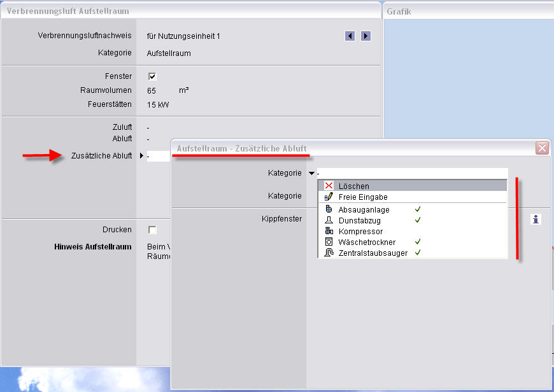Image resolution: width=554 pixels, height=392 pixels.
Task: Click the Absauganlage icon in the list
Action: [x=329, y=209]
